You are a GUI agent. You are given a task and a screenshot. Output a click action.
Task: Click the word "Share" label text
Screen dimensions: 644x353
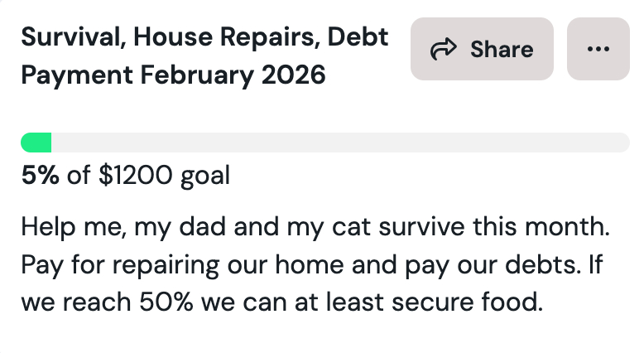tap(502, 50)
